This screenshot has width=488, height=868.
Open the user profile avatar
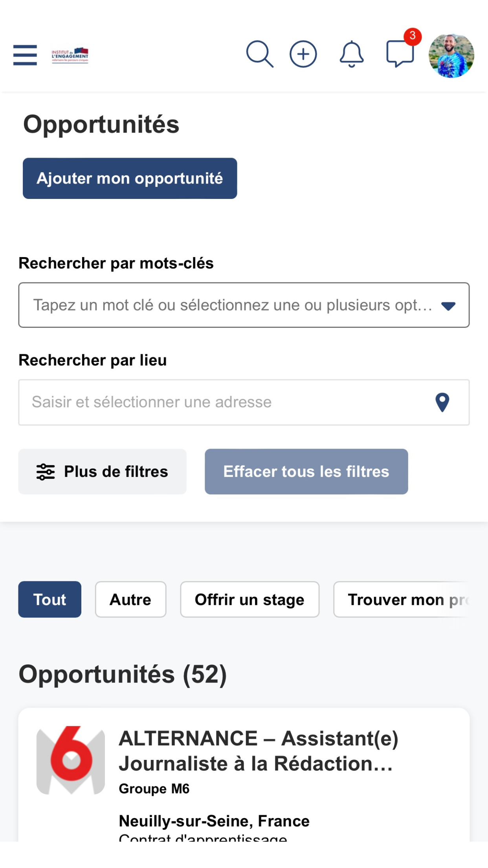point(451,55)
